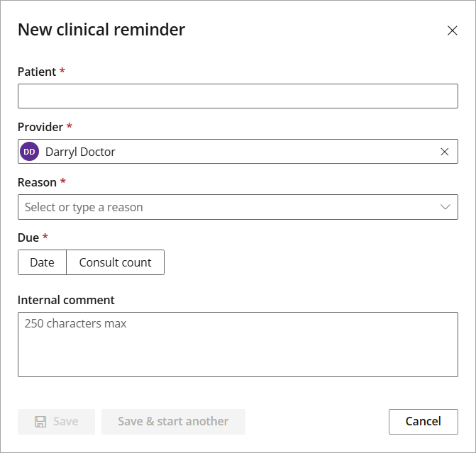Open the 'Select or type a reason' combo box
476x453 pixels.
(238, 207)
